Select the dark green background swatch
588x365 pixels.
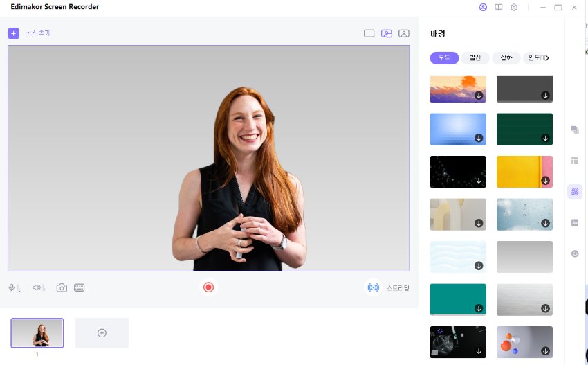524,129
